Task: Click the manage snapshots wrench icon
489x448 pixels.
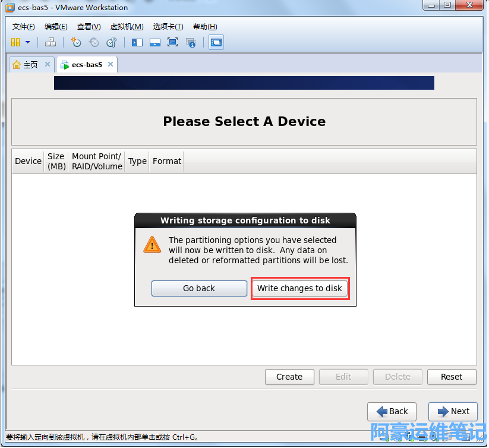Action: tap(112, 42)
